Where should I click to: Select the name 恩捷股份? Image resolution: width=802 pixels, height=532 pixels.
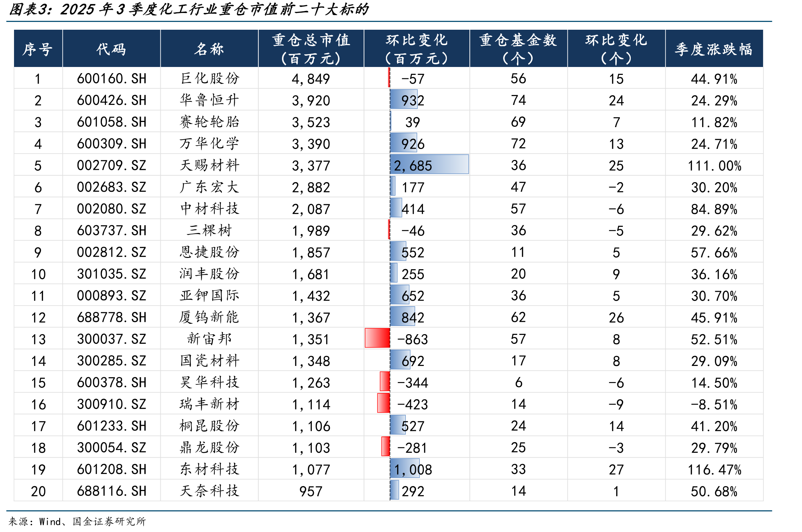point(209,252)
